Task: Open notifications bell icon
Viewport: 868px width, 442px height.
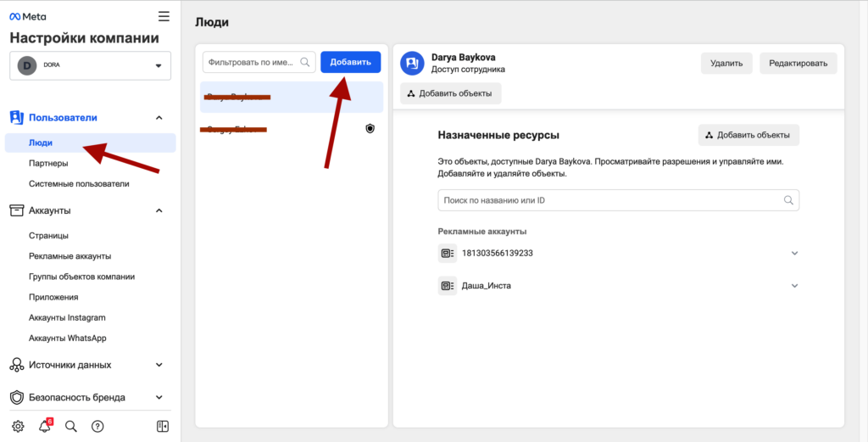Action: pos(45,426)
